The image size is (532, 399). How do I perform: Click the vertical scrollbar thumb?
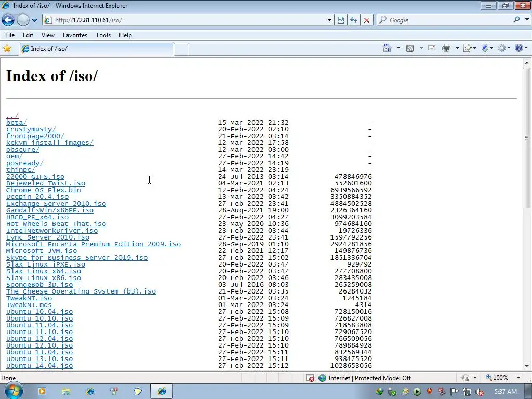pyautogui.click(x=527, y=137)
